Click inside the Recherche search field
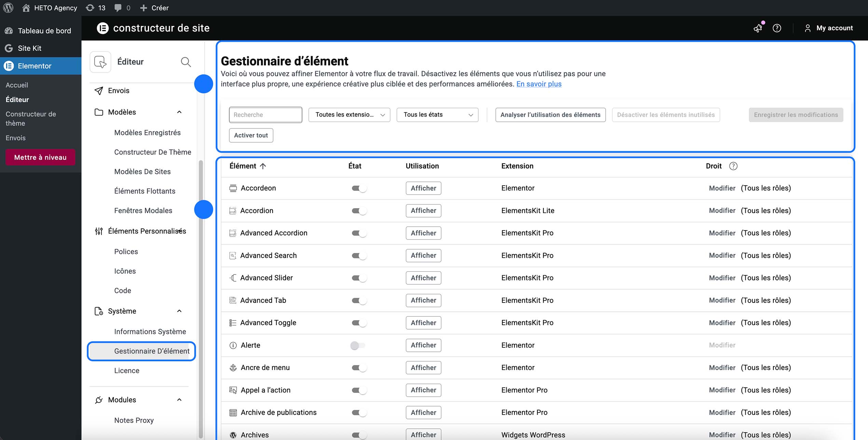This screenshot has width=868, height=440. click(x=265, y=115)
